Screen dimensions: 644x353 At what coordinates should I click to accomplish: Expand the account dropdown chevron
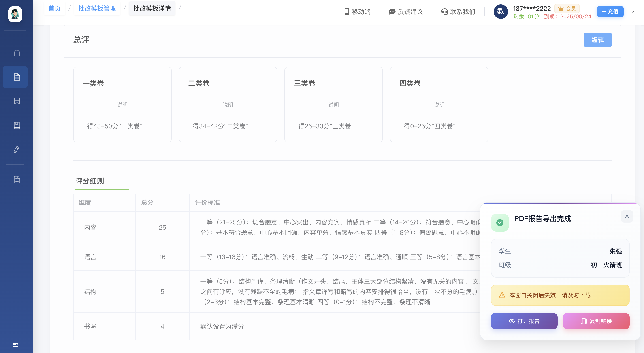point(632,11)
